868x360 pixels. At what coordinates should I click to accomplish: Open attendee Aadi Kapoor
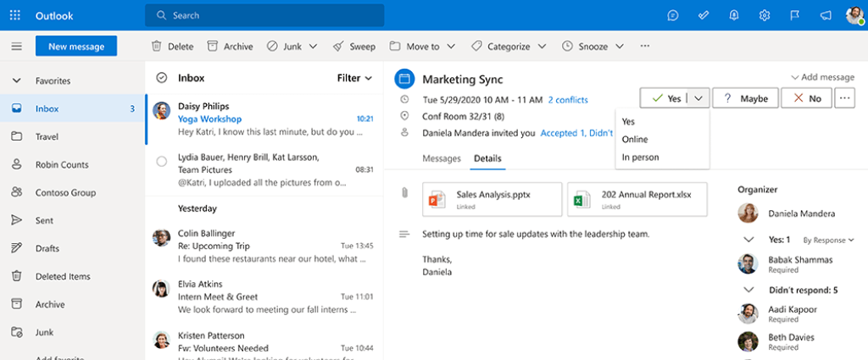coord(777,314)
